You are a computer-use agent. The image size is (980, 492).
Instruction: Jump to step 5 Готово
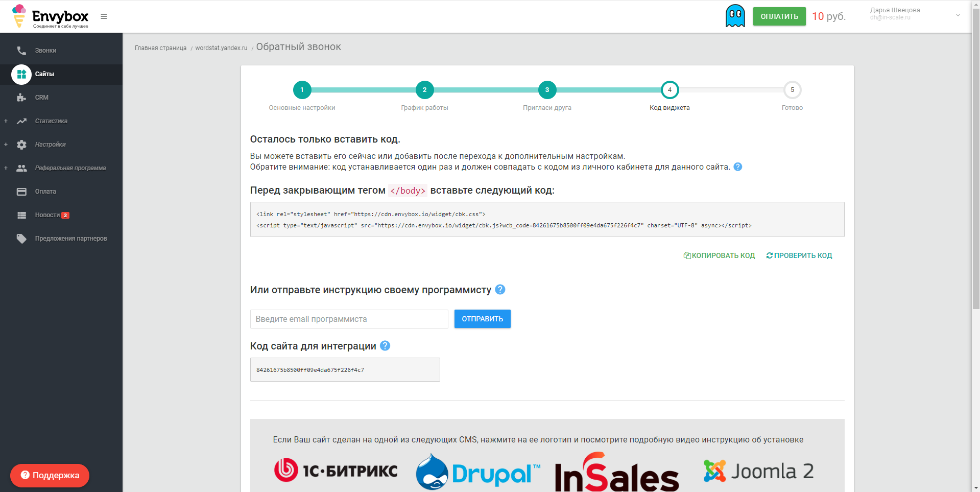click(792, 90)
